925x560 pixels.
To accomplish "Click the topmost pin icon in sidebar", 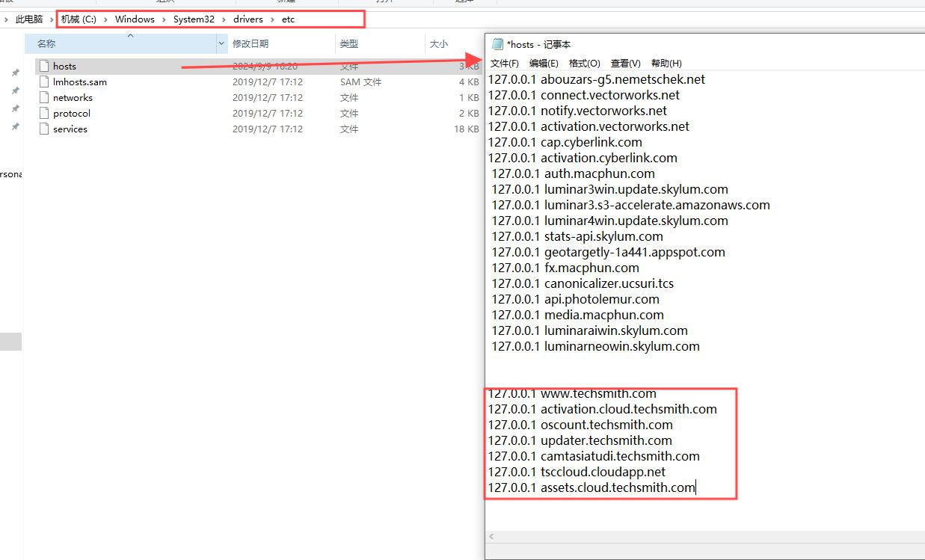I will pyautogui.click(x=15, y=73).
